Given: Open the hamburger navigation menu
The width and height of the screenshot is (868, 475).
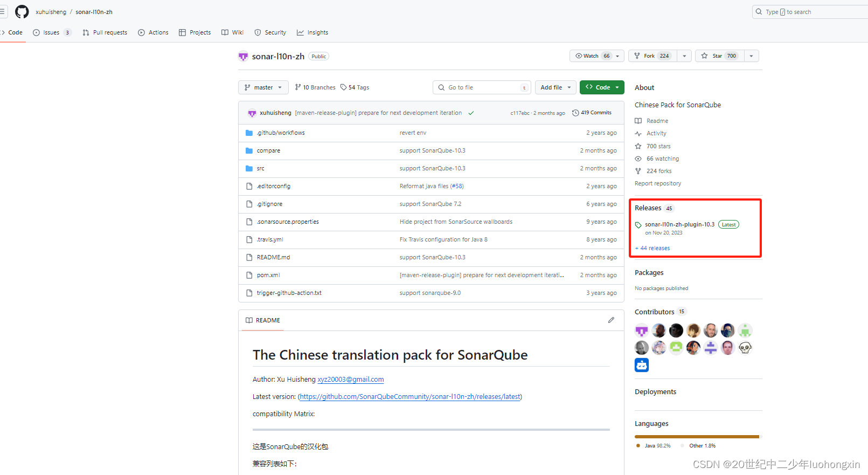Looking at the screenshot, I should pos(2,11).
